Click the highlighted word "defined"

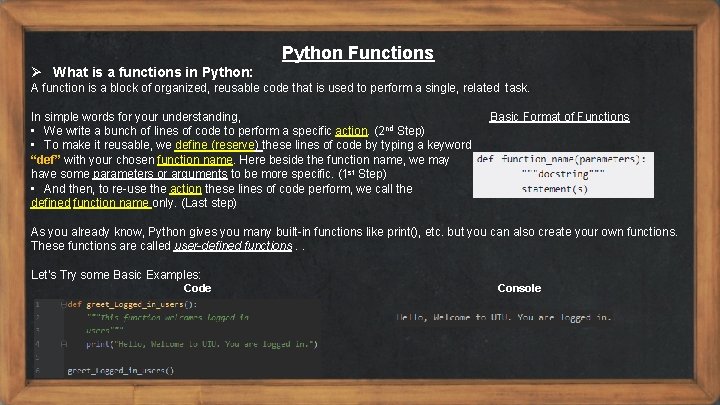click(51, 203)
